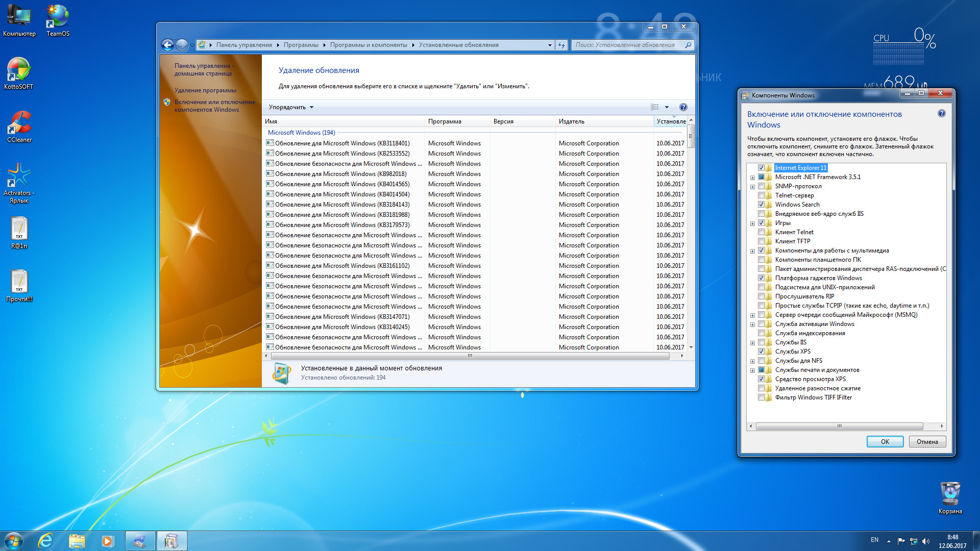
Task: Open address bar history dropdown
Action: click(550, 45)
